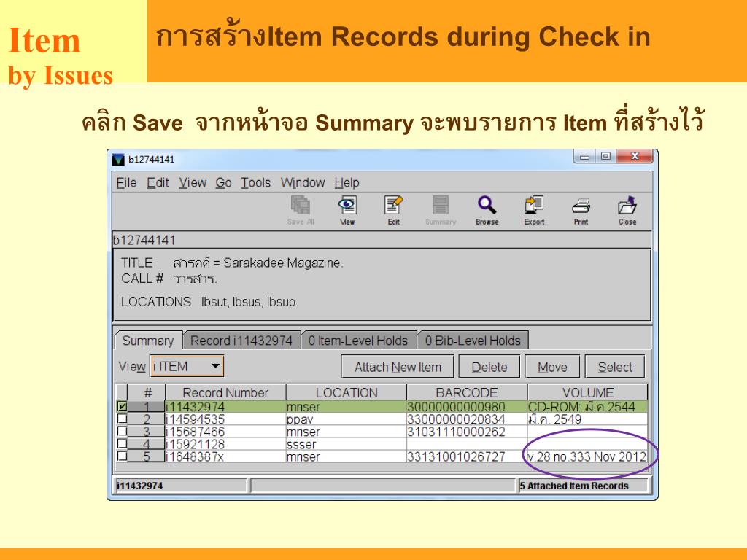Open the Go menu
Screen dimensions: 747x560
pyautogui.click(x=223, y=183)
